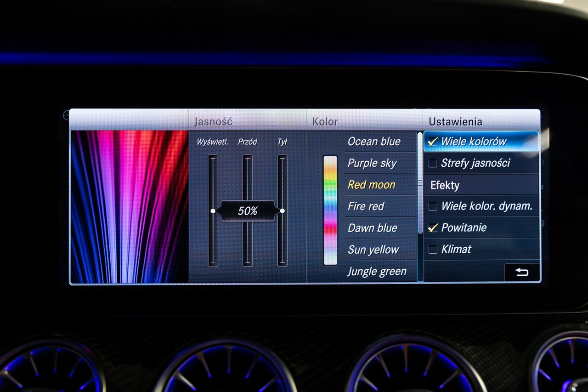588x392 pixels.
Task: Tap the back arrow button
Action: click(521, 272)
